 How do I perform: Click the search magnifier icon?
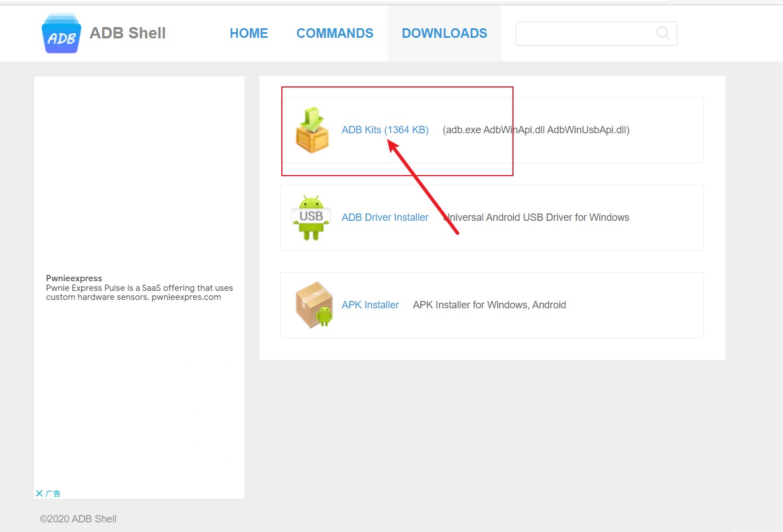[x=663, y=33]
